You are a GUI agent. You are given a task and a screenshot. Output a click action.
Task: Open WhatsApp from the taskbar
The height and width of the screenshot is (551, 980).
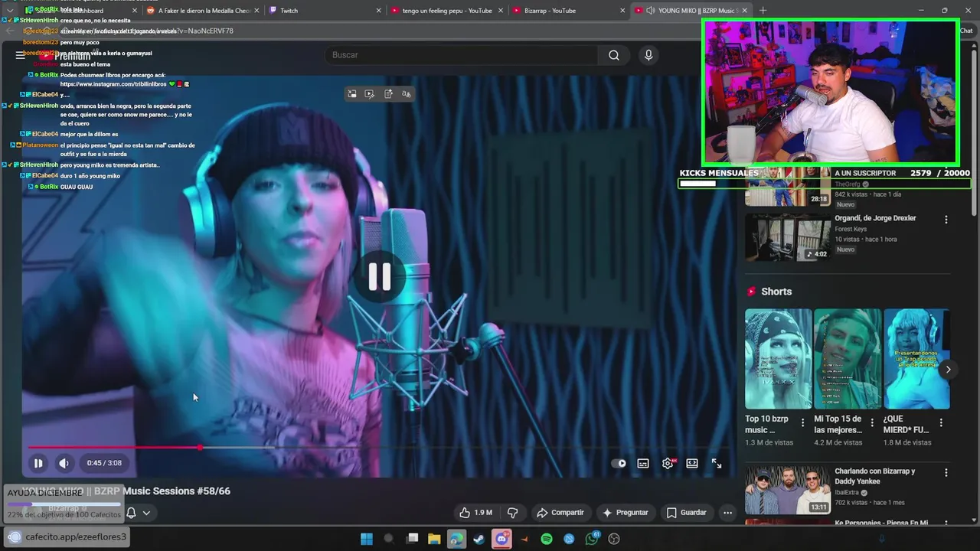592,539
